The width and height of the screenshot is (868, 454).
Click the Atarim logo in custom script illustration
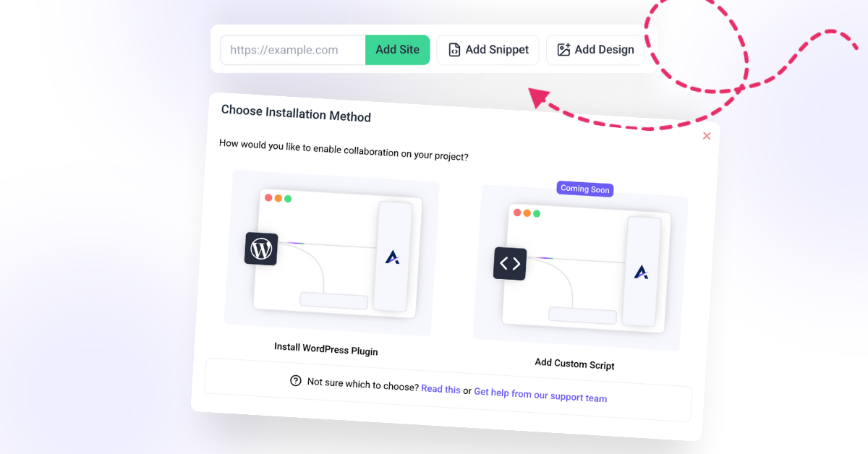coord(641,272)
